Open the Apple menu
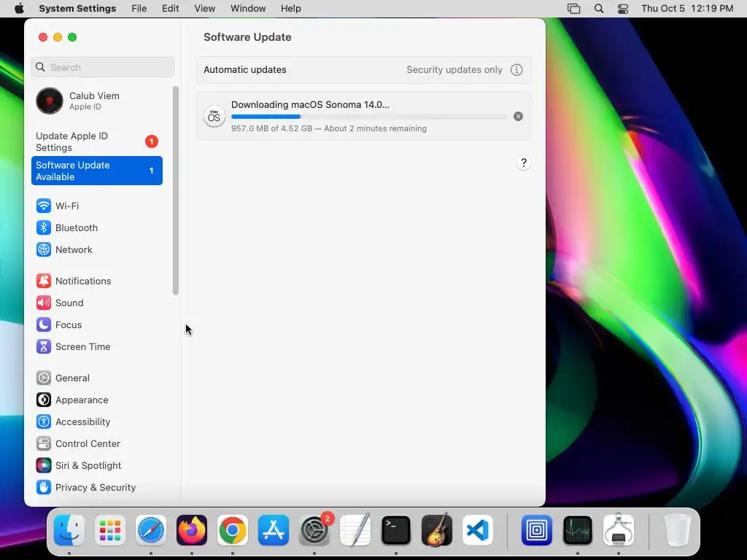 pyautogui.click(x=19, y=9)
